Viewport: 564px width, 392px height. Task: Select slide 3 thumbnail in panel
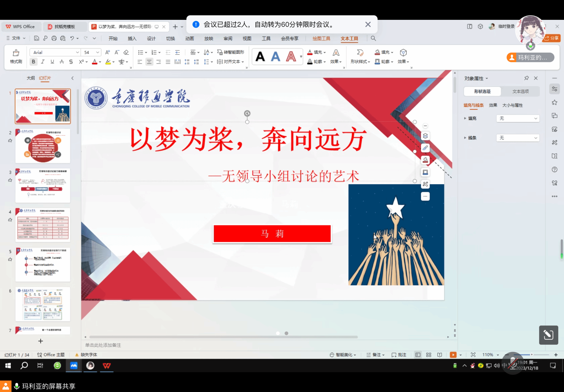[43, 185]
